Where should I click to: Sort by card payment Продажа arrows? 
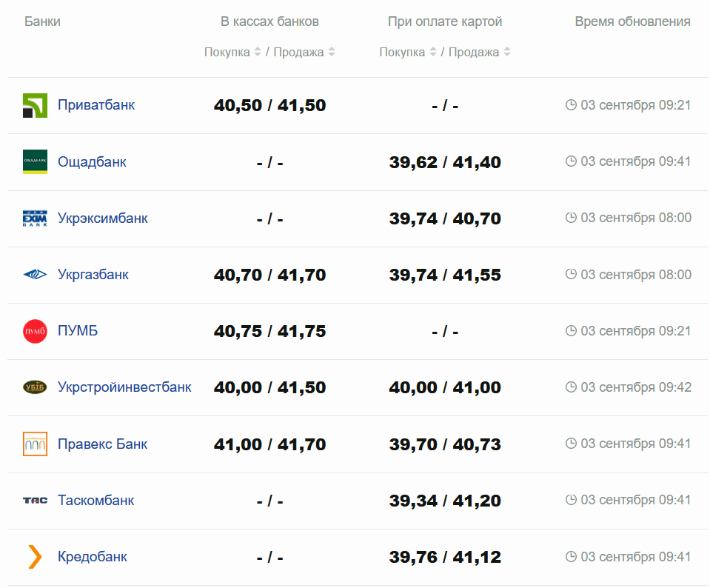(507, 52)
